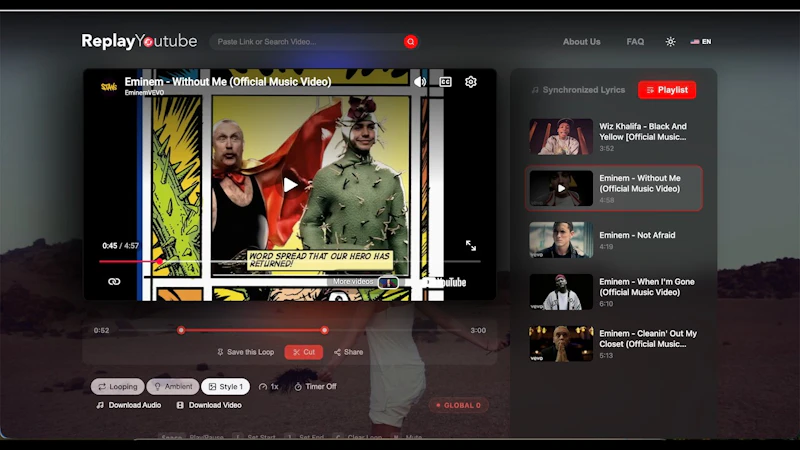Click the Share button
This screenshot has height=450, width=800.
coord(348,352)
